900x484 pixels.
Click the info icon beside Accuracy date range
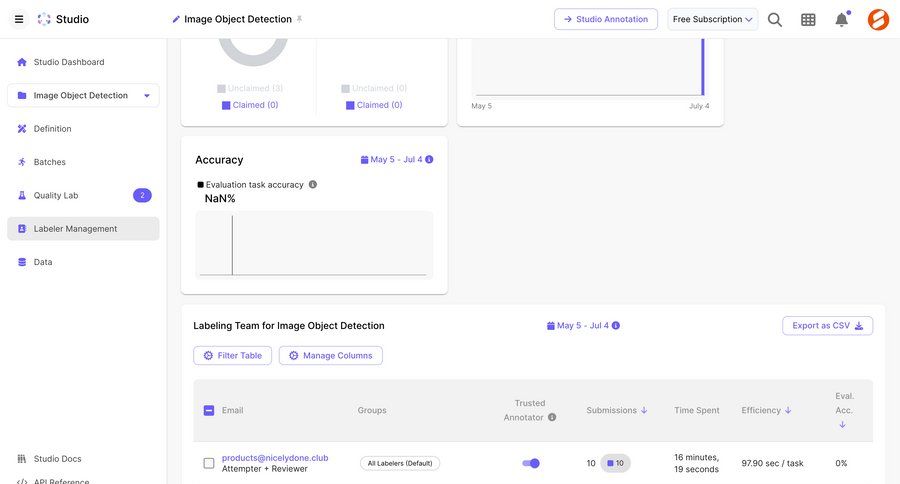coord(429,160)
